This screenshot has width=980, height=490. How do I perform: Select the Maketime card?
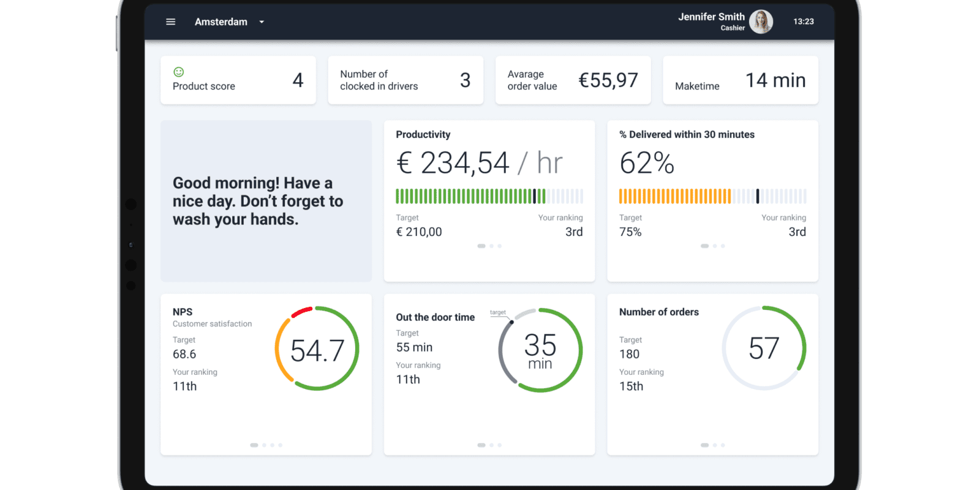740,80
